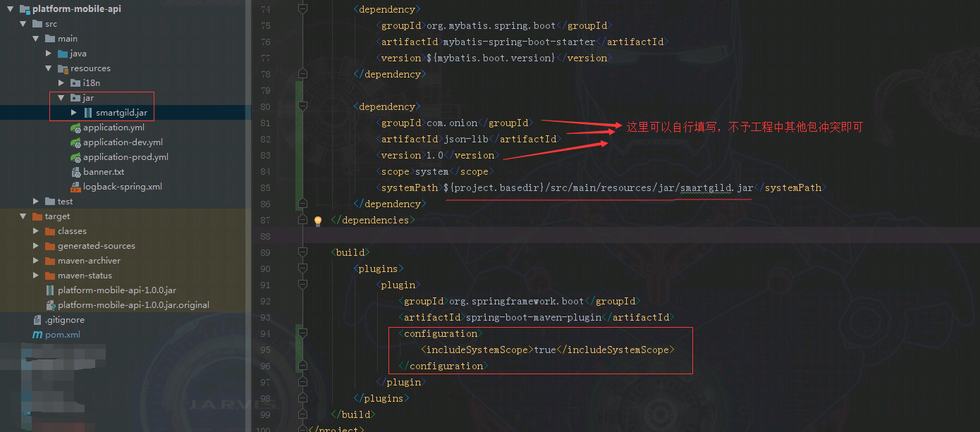Screen dimensions: 980x432
Task: Click the classes folder icon
Action: click(50, 231)
